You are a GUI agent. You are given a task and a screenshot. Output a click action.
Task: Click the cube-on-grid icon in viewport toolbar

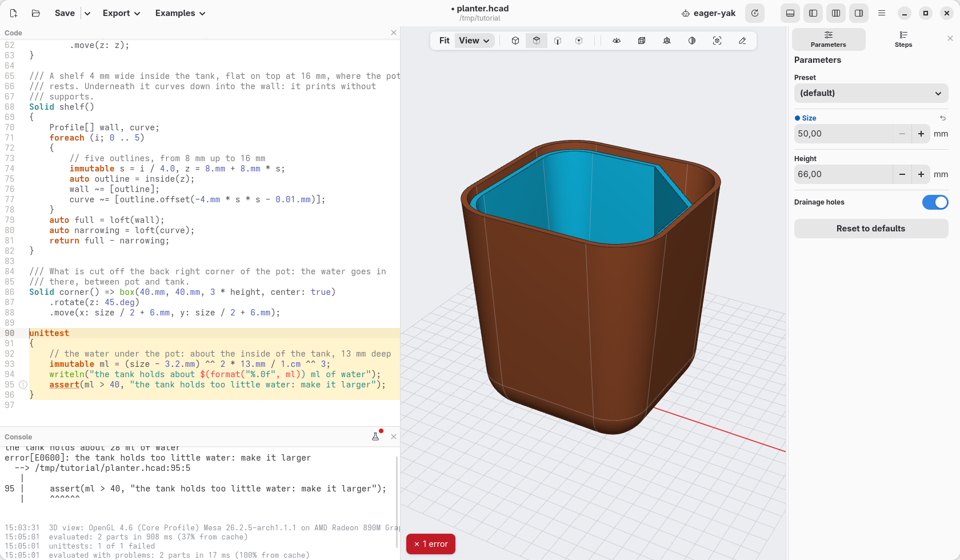[667, 41]
